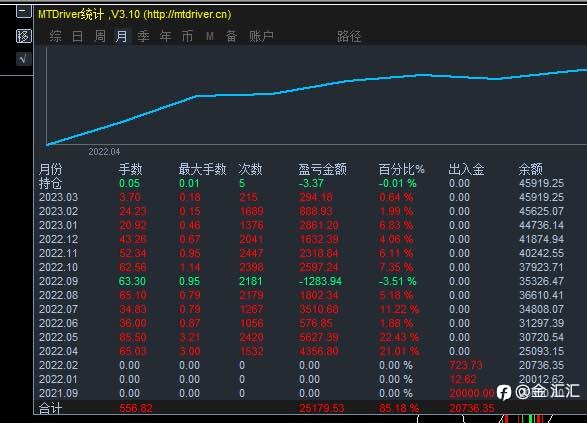
Task: Open the 账户 account tab
Action: (x=261, y=36)
